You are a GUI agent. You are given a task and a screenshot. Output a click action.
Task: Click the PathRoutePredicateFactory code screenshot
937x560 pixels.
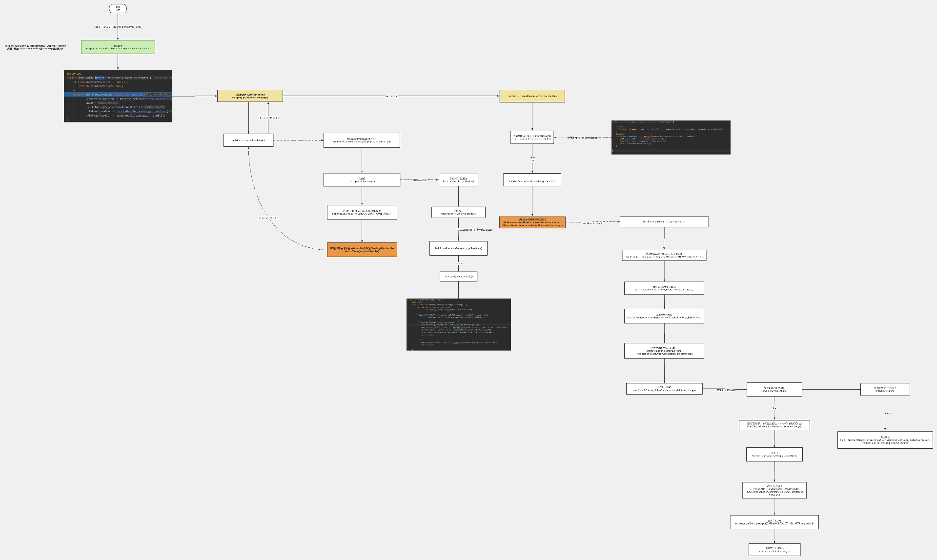458,324
